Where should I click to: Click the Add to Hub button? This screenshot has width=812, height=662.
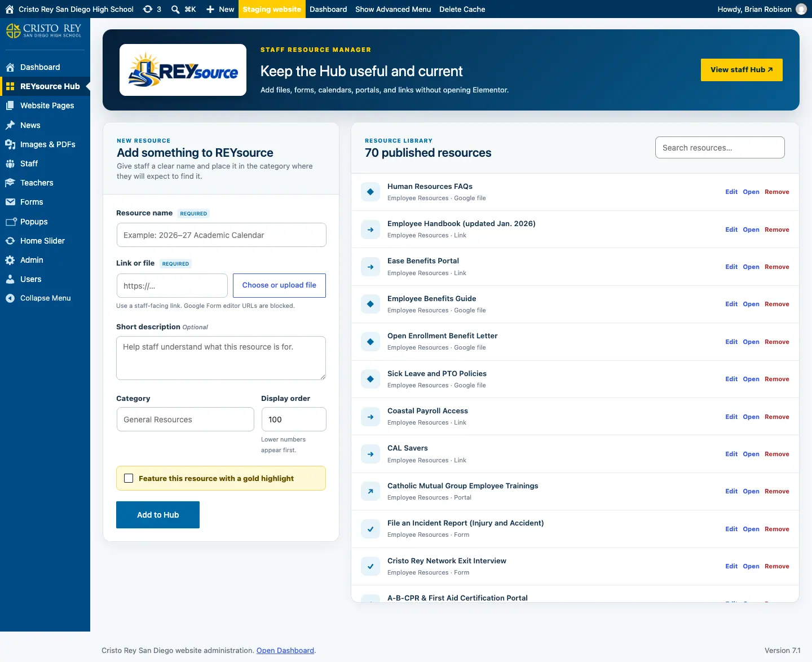point(158,515)
